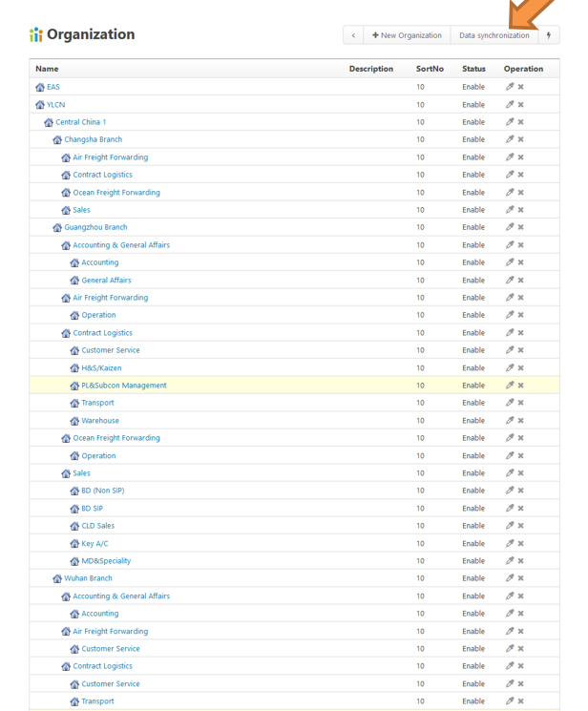
Task: Delete the Warehouse row
Action: 521,420
